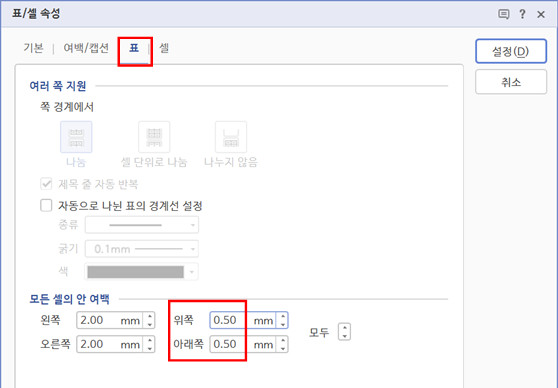Decrease the 오른쪽 margin with down arrow
This screenshot has height=388, width=558.
[x=149, y=349]
